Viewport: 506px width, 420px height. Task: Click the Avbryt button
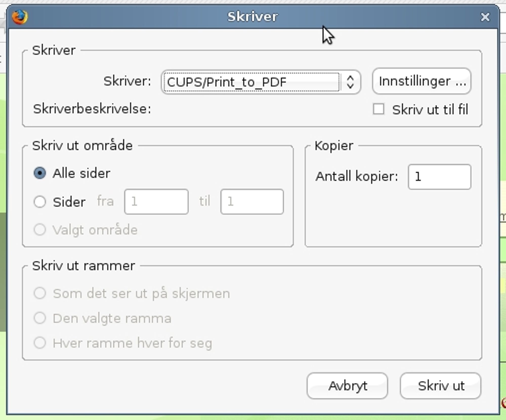point(347,386)
